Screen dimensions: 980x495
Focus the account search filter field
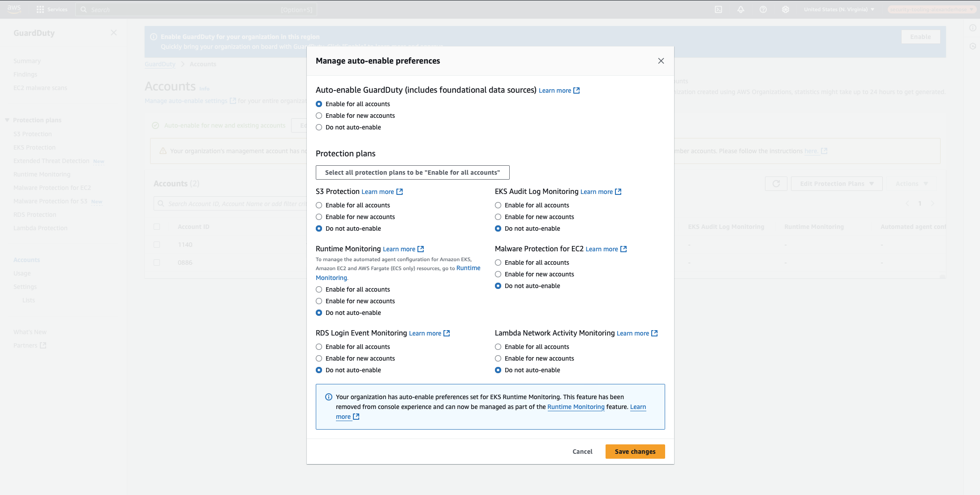pyautogui.click(x=231, y=204)
